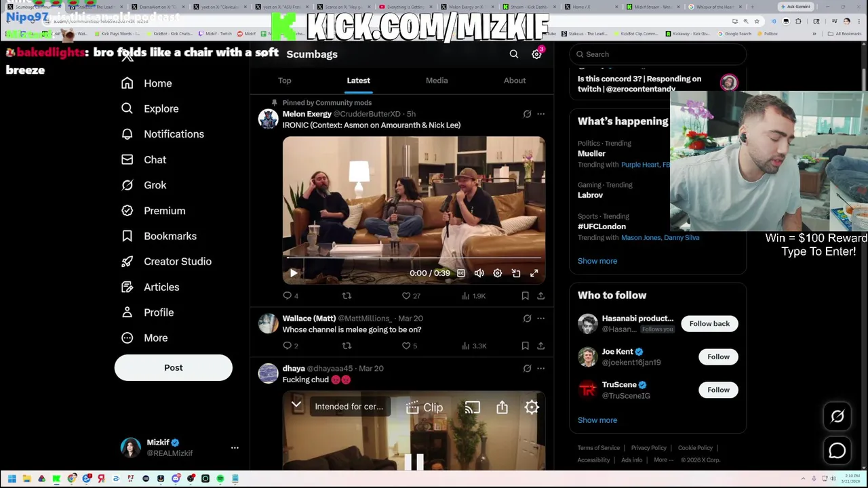Bookmark Wallace (Matt)'s post
The height and width of the screenshot is (488, 868).
click(x=525, y=346)
